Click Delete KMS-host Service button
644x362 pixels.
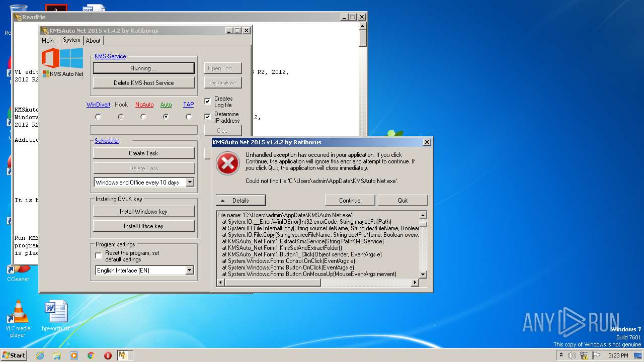[x=143, y=83]
